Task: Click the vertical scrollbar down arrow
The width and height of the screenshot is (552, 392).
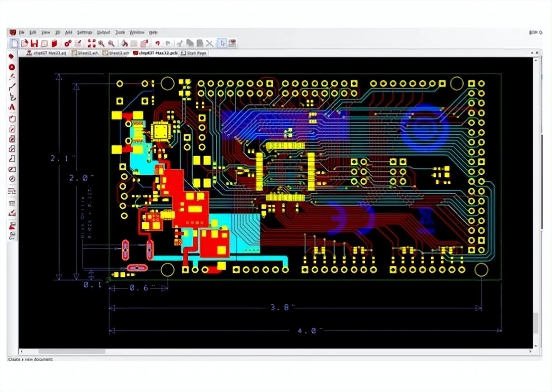Action: (537, 345)
